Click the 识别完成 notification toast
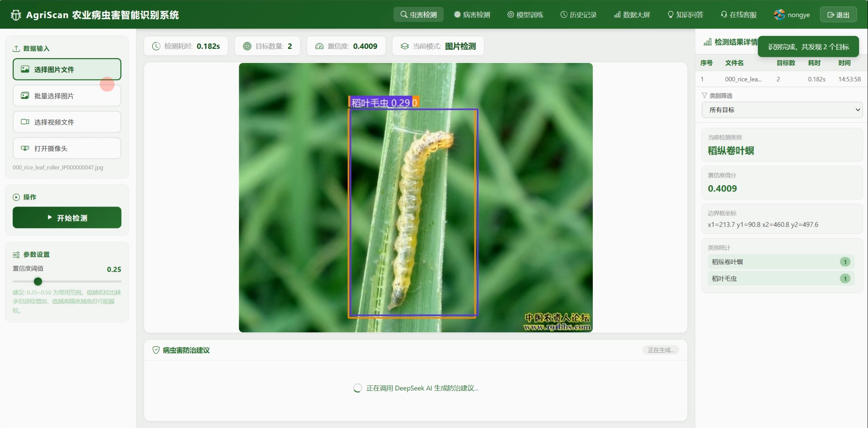This screenshot has height=428, width=868. 808,47
